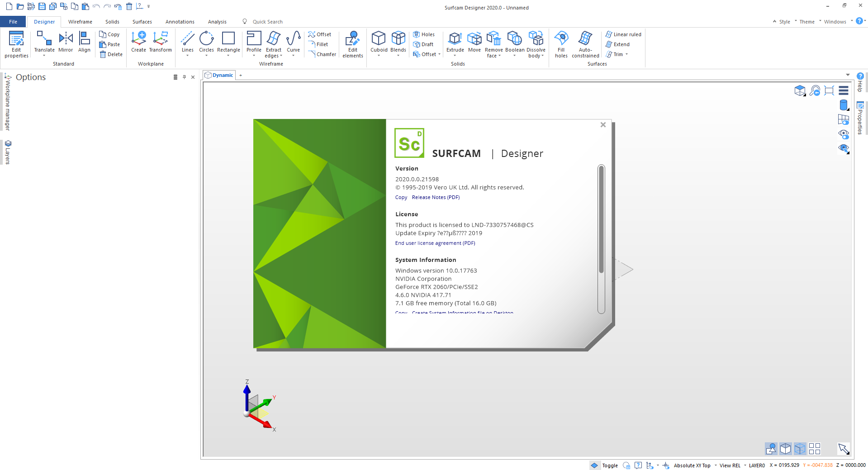This screenshot has height=470, width=868.
Task: Click trash icon in quick access toolbar
Action: point(129,6)
